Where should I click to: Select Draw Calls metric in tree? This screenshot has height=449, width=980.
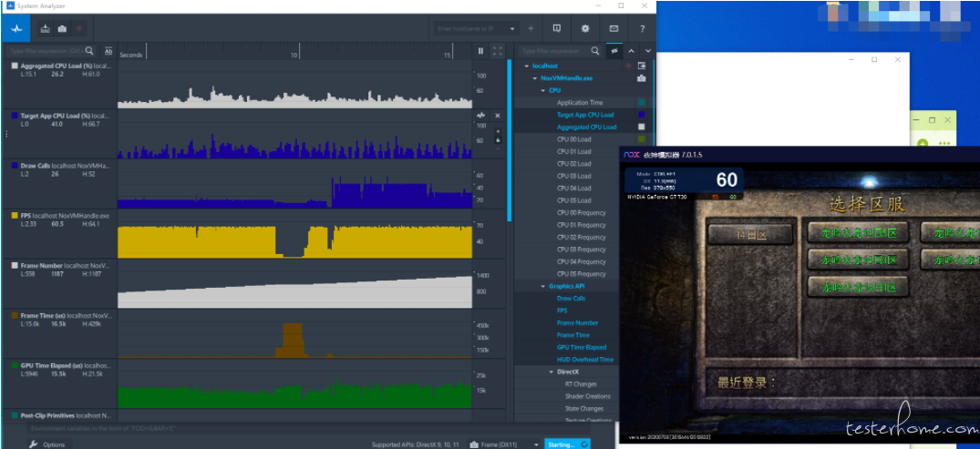tap(571, 299)
